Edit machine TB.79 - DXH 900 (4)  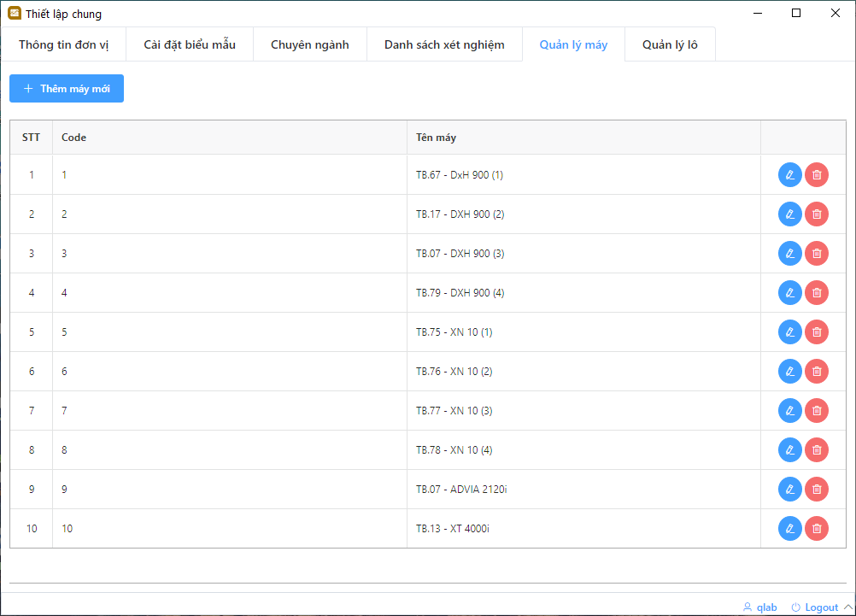pos(789,293)
